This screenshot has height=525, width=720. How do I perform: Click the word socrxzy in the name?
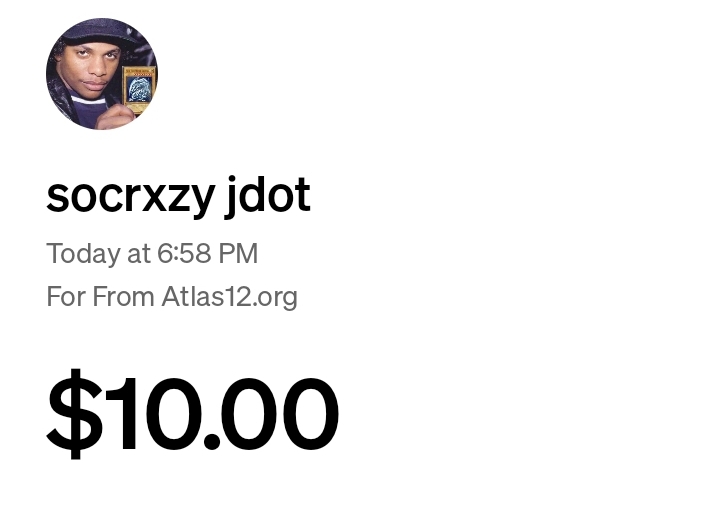[x=130, y=196]
